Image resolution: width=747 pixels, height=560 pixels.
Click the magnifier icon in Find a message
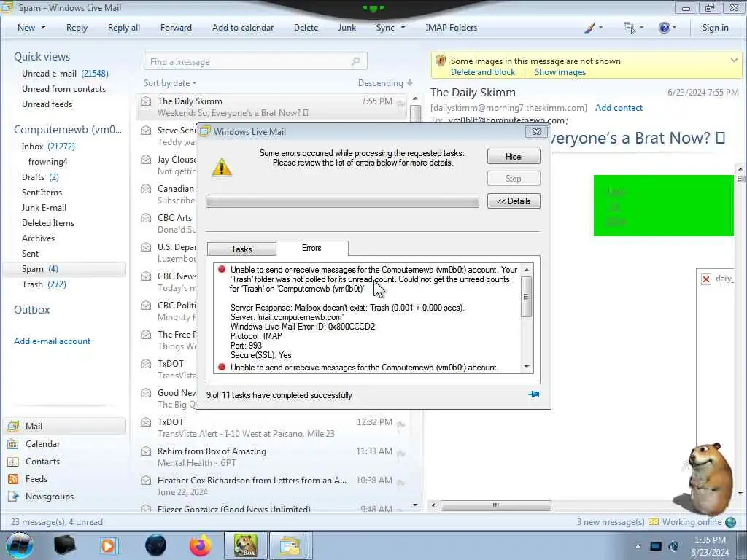[355, 61]
